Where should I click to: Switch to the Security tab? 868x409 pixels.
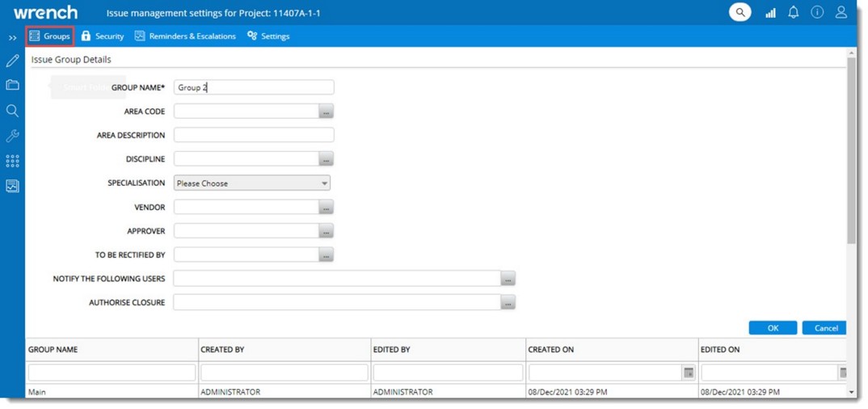[103, 36]
